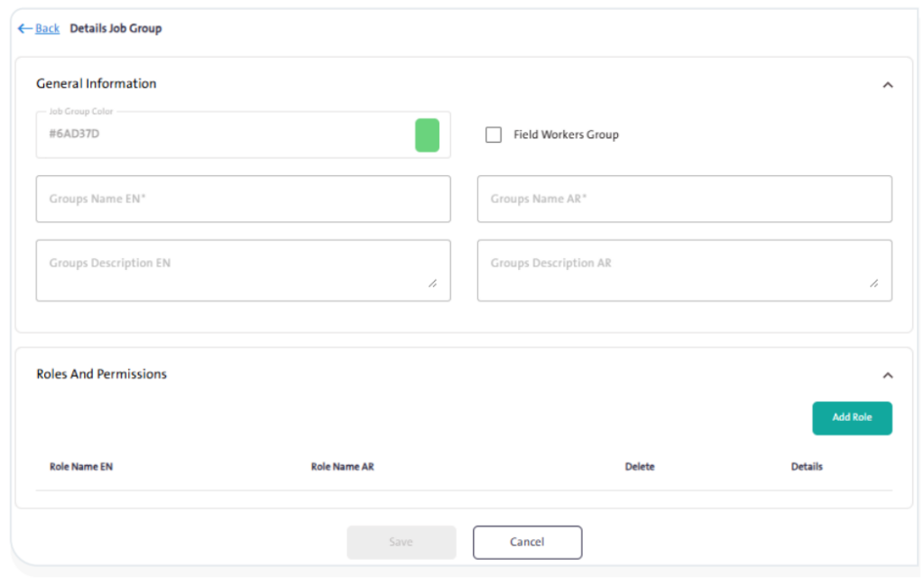
Task: Open the Back link
Action: tap(47, 29)
